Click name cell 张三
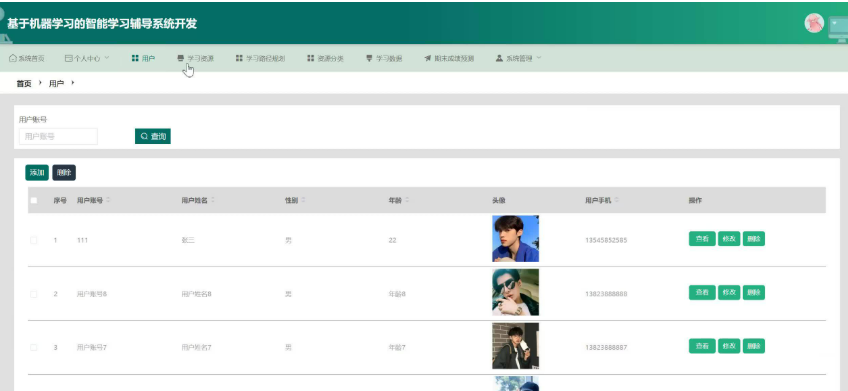Screen dimensions: 848x391 [188, 240]
